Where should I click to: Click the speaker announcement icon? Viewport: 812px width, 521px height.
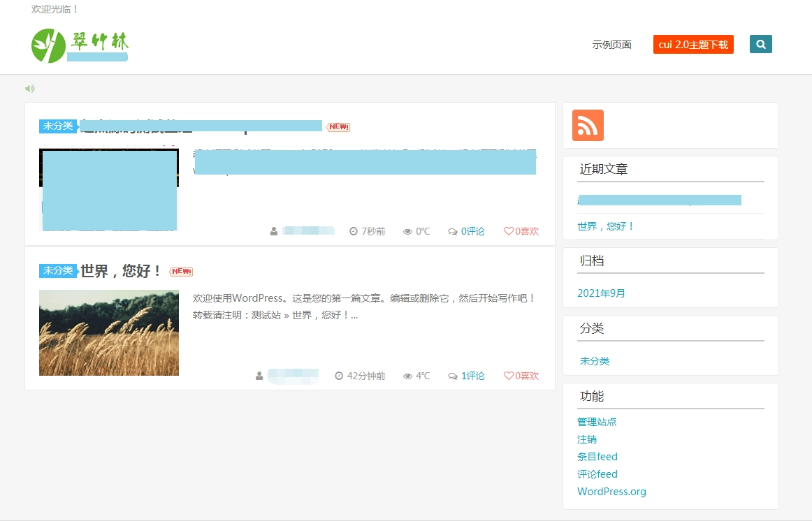[x=30, y=89]
